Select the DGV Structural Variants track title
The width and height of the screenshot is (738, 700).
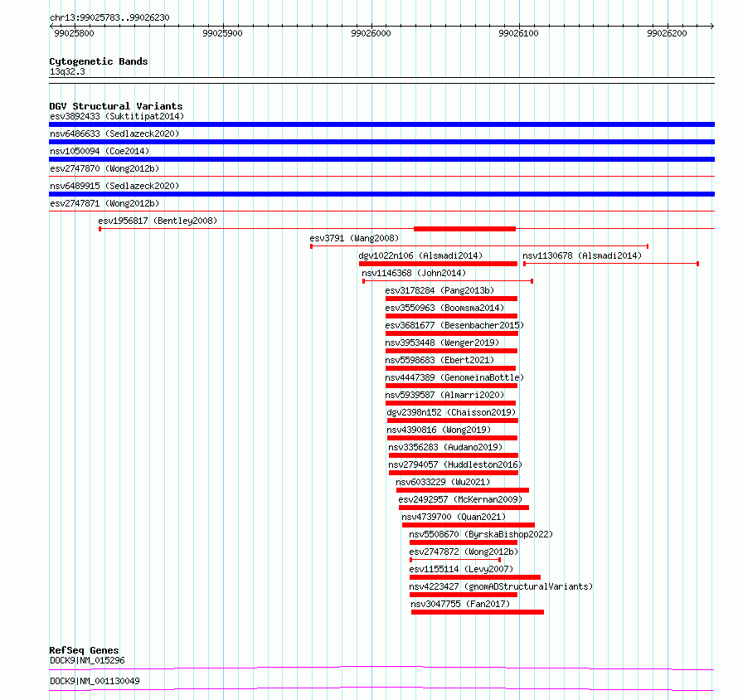(x=116, y=106)
